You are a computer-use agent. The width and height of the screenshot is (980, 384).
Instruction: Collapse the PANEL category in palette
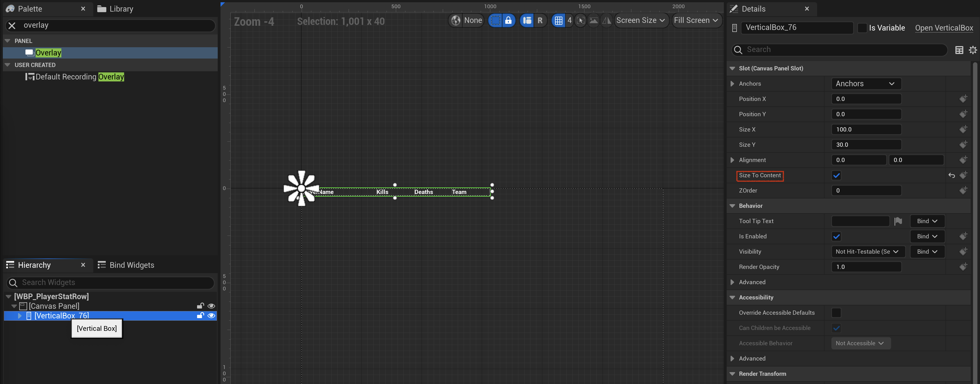pyautogui.click(x=7, y=41)
